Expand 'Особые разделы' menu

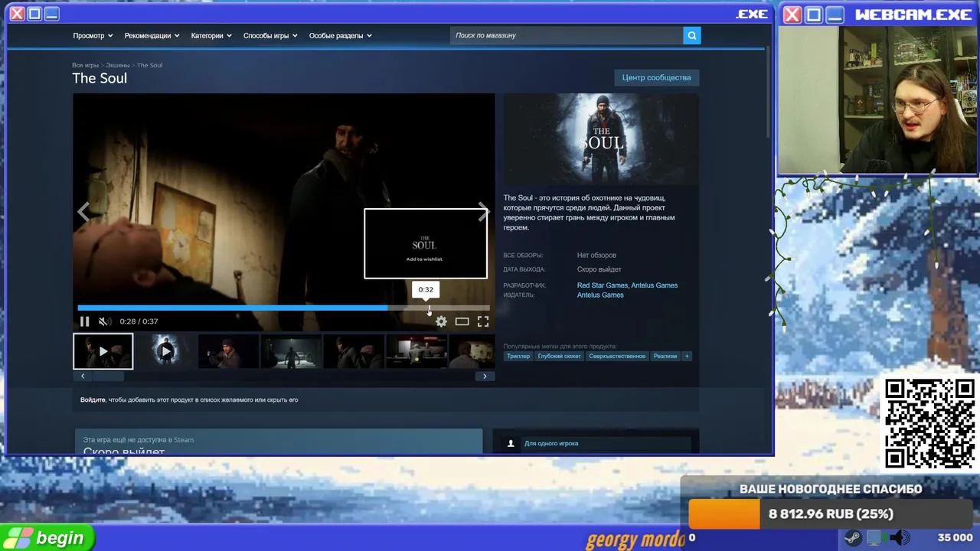pos(340,35)
